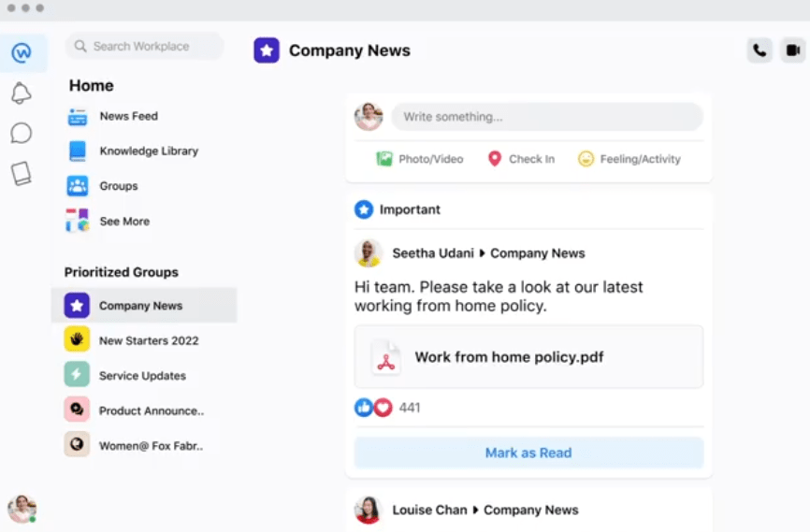Click the Write something post box
Viewport: 810px width, 532px height.
point(547,117)
